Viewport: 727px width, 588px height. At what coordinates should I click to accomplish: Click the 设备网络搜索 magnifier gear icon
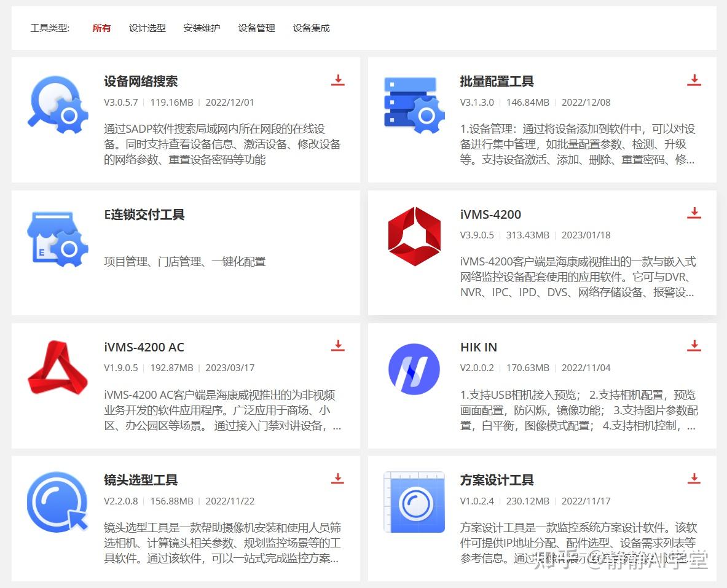58,105
